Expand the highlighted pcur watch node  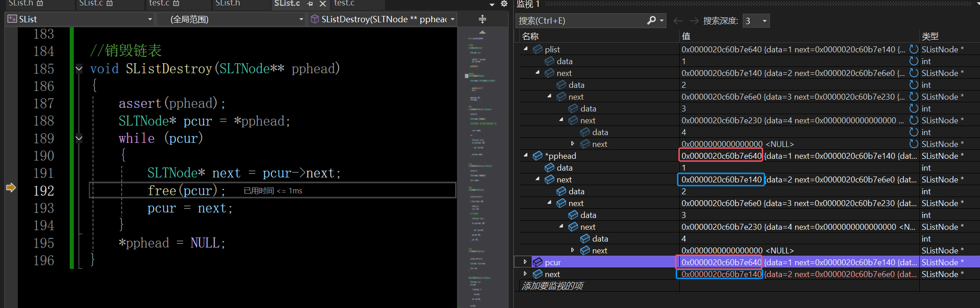coord(525,262)
